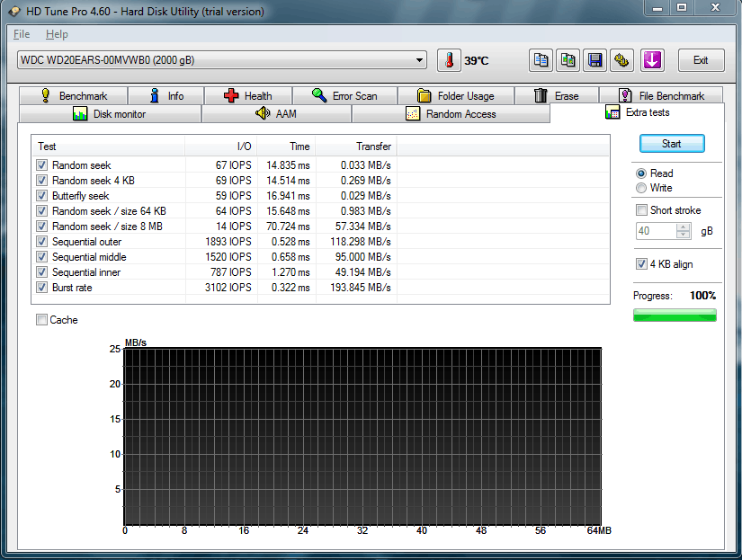
Task: Open the Health tab
Action: click(x=248, y=96)
